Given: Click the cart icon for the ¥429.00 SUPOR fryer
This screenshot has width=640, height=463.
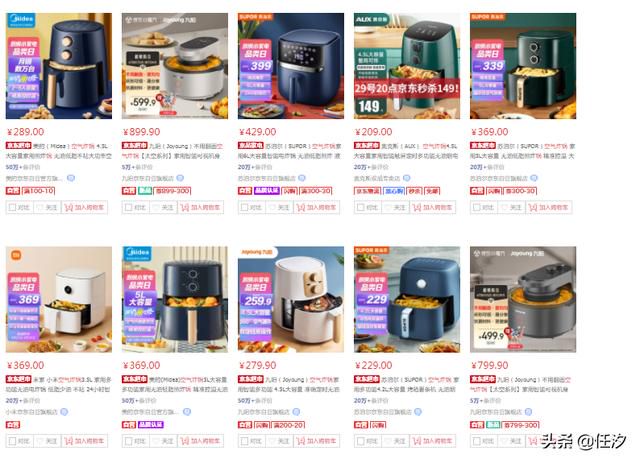Looking at the screenshot, I should tap(300, 207).
